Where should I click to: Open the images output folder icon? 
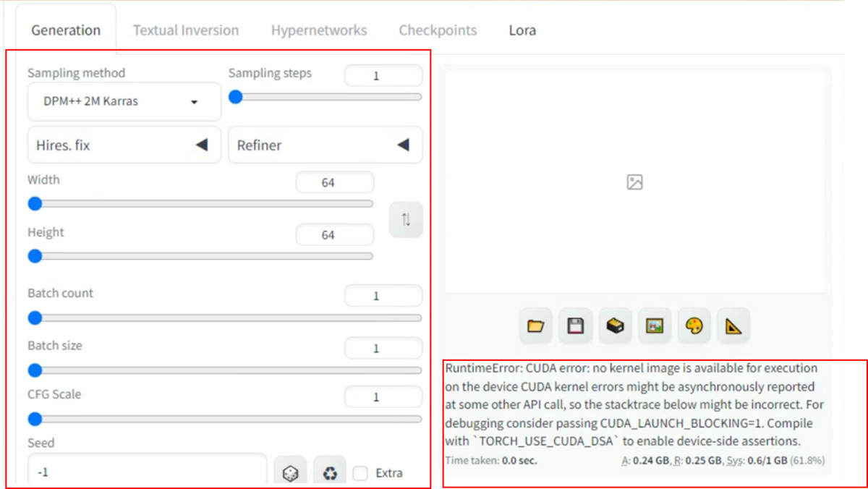click(536, 326)
